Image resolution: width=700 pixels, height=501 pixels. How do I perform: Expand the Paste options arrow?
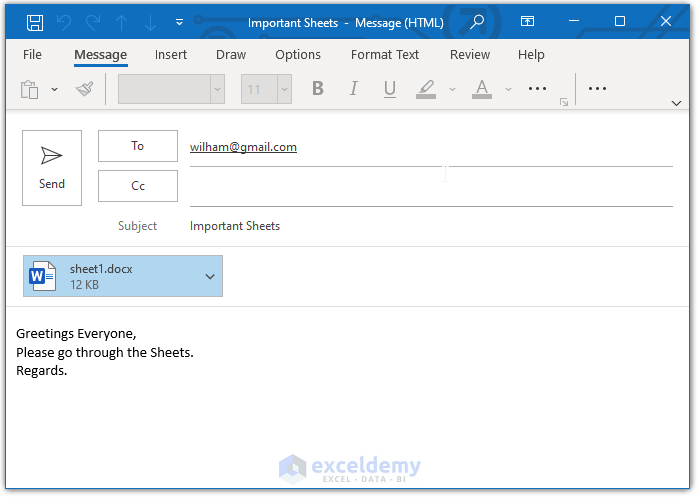54,89
